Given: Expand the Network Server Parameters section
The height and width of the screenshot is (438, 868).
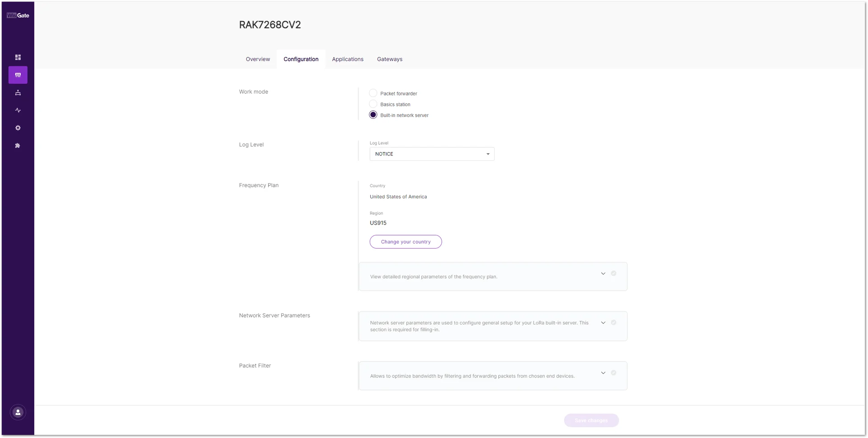Looking at the screenshot, I should [x=603, y=323].
